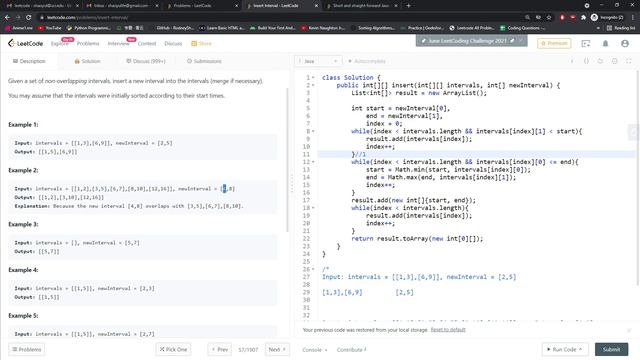Open the YouTube bookmark

click(x=49, y=28)
